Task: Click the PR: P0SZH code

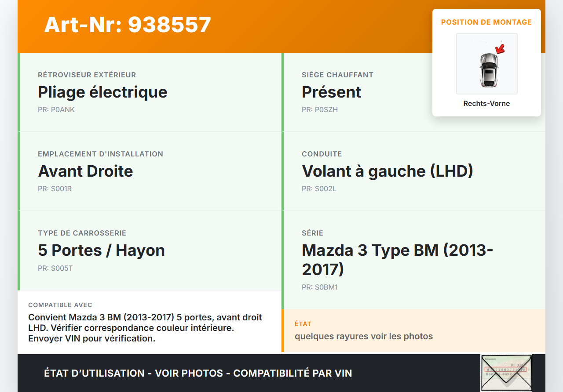Action: tap(320, 110)
